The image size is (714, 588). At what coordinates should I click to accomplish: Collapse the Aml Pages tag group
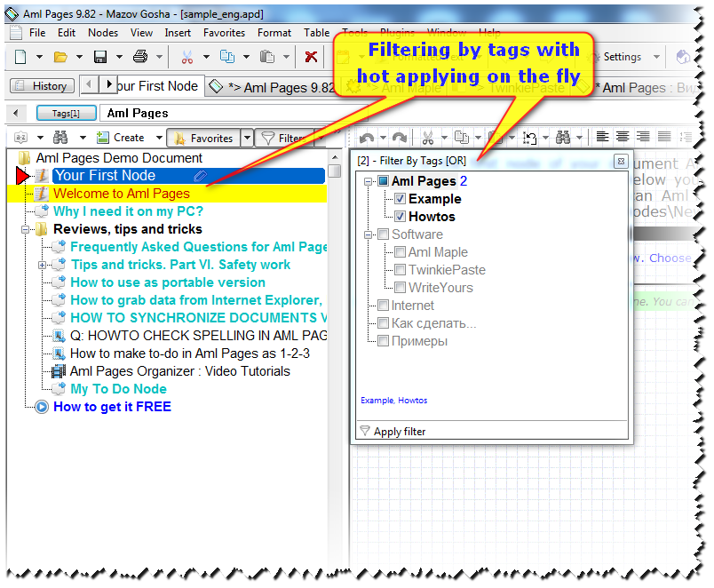point(368,182)
